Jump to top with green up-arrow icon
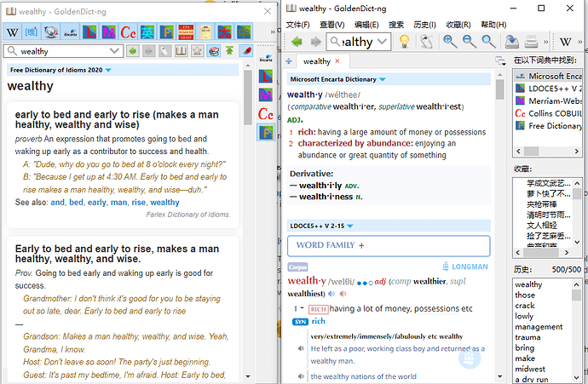Screen dimensions: 588x384 pyautogui.click(x=229, y=50)
